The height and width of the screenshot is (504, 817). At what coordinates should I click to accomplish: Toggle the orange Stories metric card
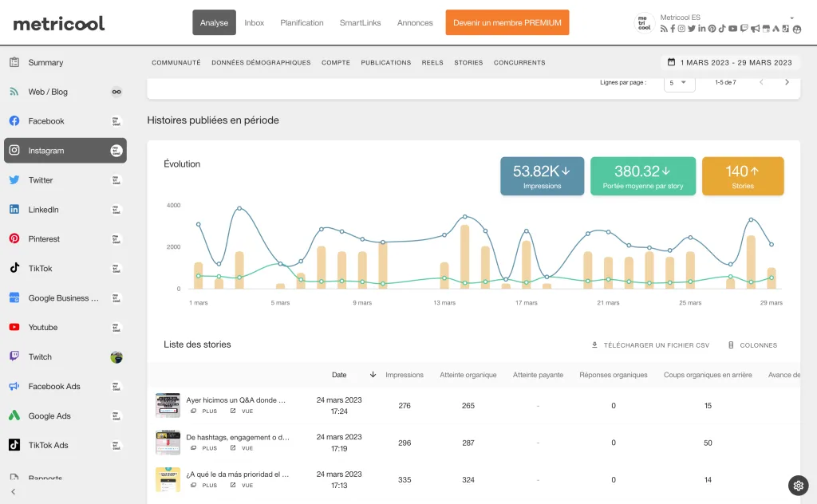(x=743, y=175)
